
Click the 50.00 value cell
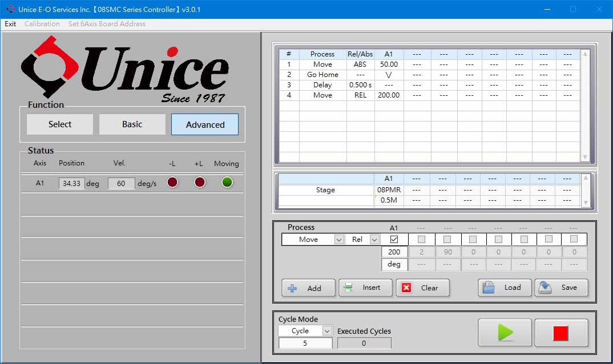click(389, 64)
